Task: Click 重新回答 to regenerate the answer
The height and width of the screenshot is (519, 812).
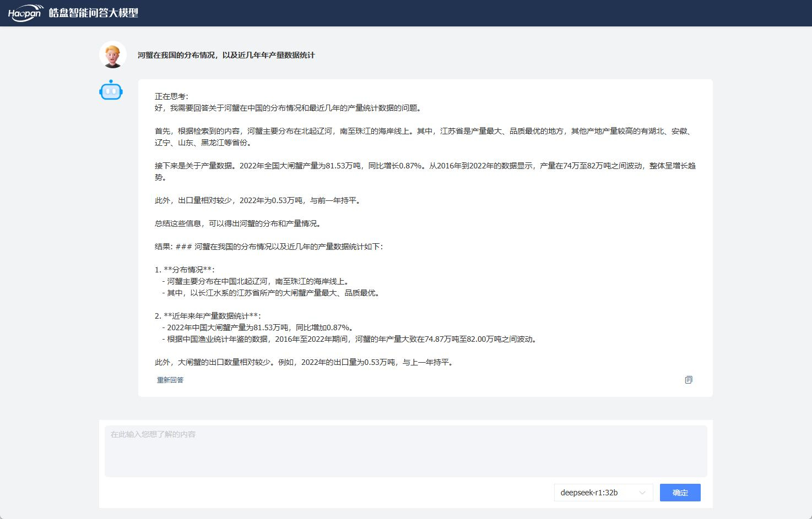Action: tap(170, 380)
